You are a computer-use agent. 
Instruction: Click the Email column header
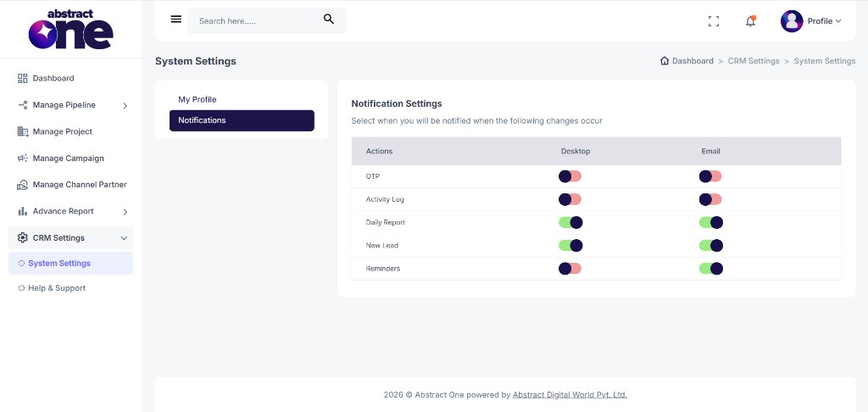711,151
